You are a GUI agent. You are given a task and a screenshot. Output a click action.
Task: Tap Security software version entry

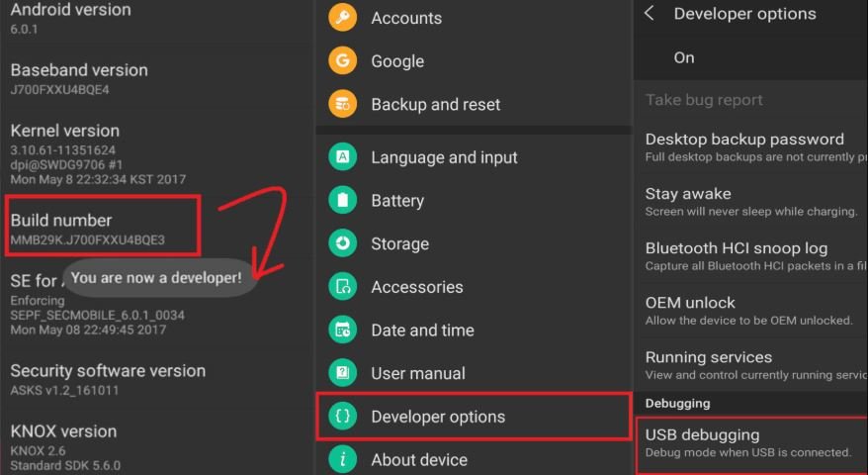[156, 380]
